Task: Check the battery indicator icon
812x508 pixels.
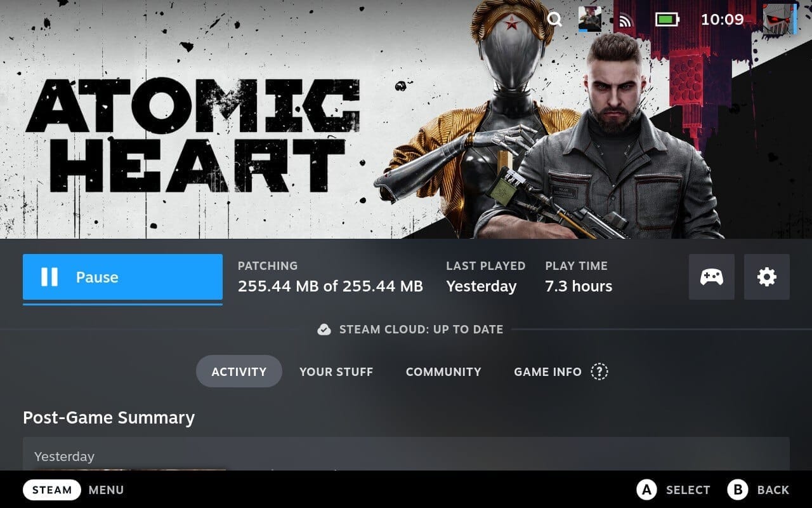Action: point(667,20)
